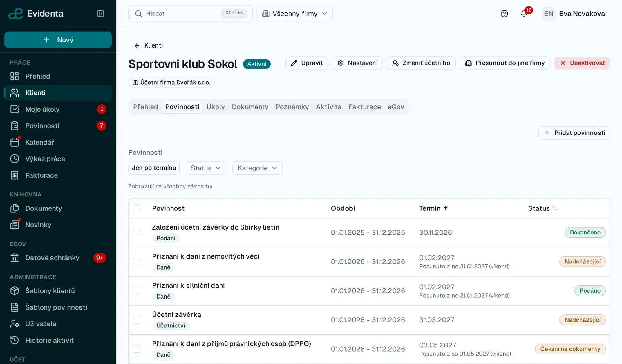
Task: Switch to the Úkoly tab
Action: (x=216, y=107)
